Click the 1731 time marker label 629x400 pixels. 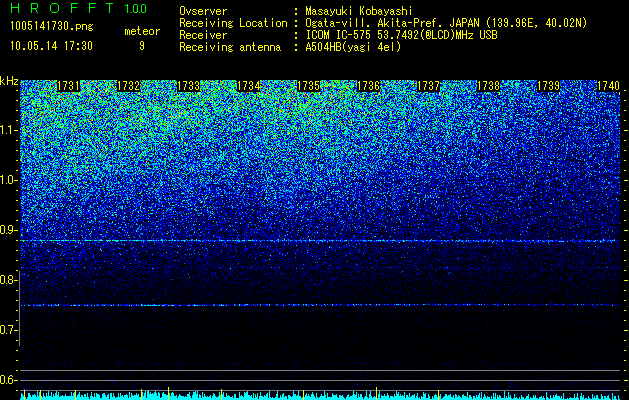[68, 86]
